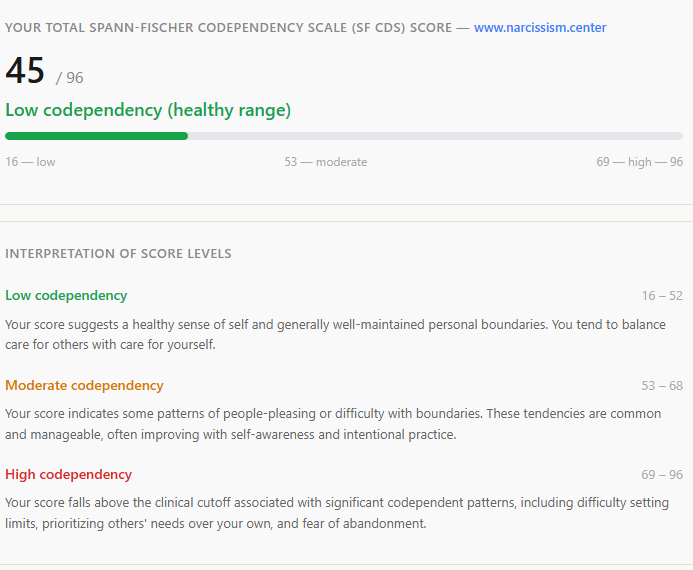Click the 'High codependency' level title

[x=69, y=474]
